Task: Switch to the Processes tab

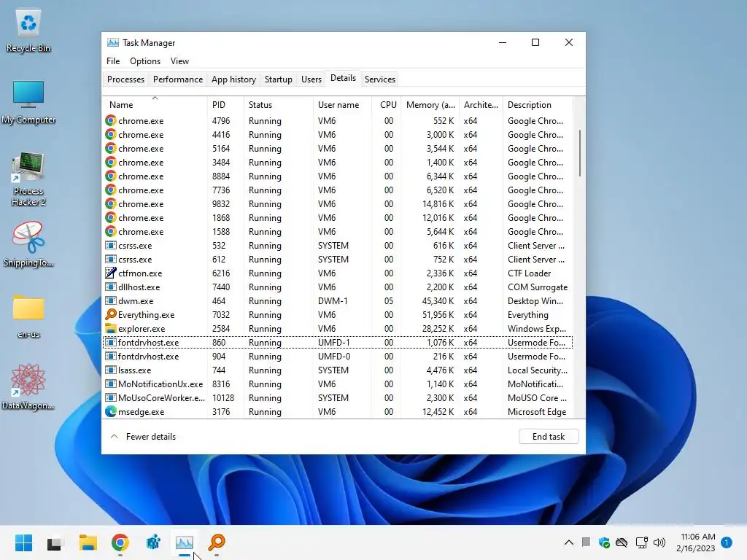Action: 125,79
